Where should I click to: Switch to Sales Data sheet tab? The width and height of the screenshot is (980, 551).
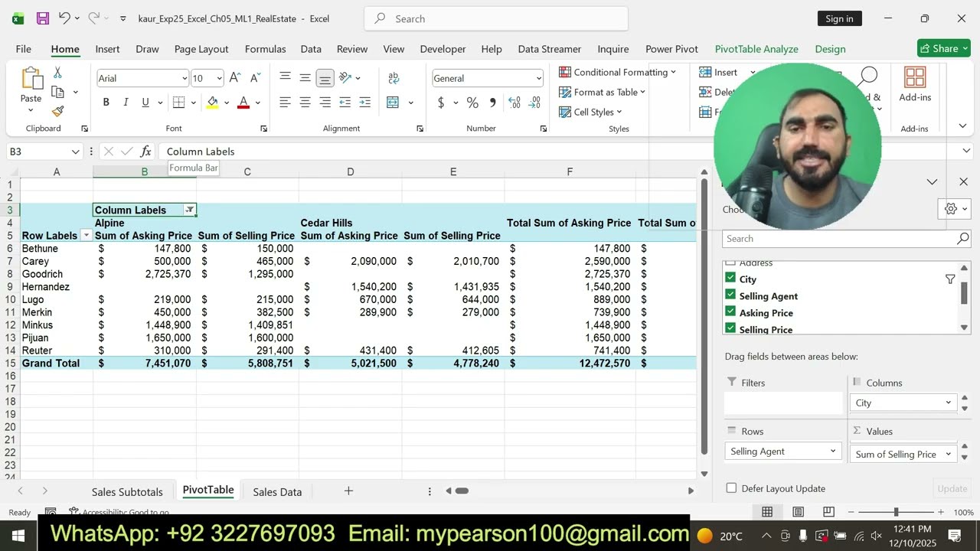click(x=277, y=492)
